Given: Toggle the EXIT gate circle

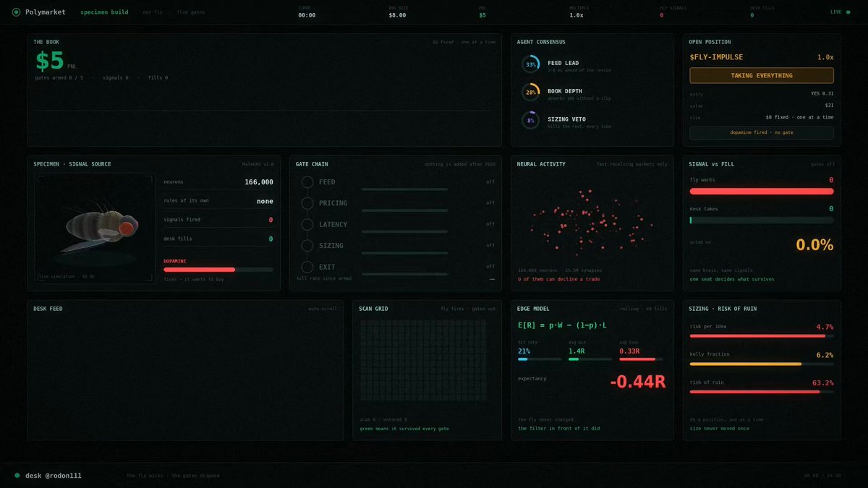Looking at the screenshot, I should (307, 267).
